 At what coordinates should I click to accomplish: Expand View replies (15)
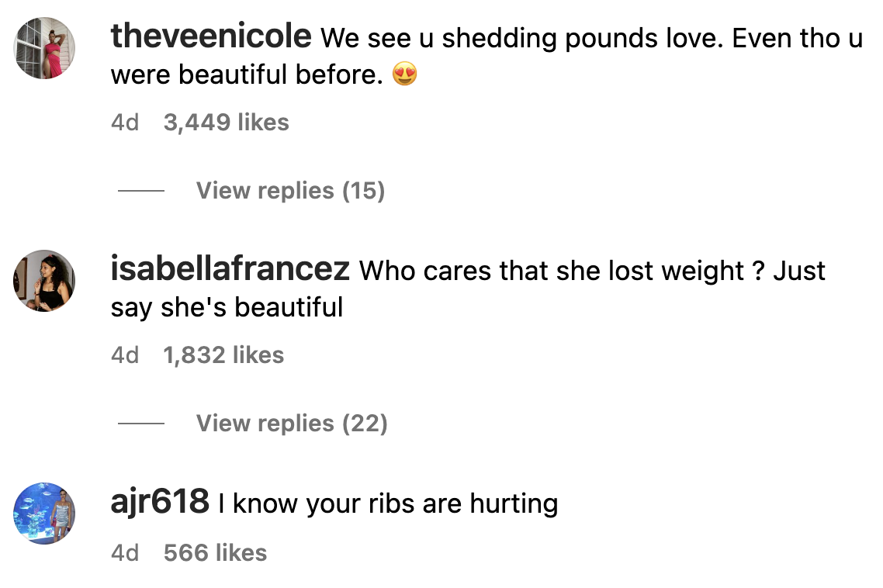click(x=290, y=190)
